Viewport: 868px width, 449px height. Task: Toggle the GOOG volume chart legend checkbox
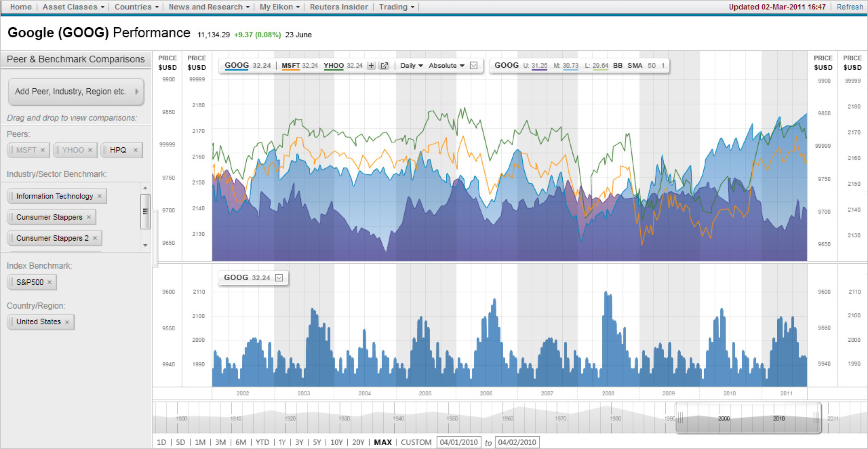[279, 278]
